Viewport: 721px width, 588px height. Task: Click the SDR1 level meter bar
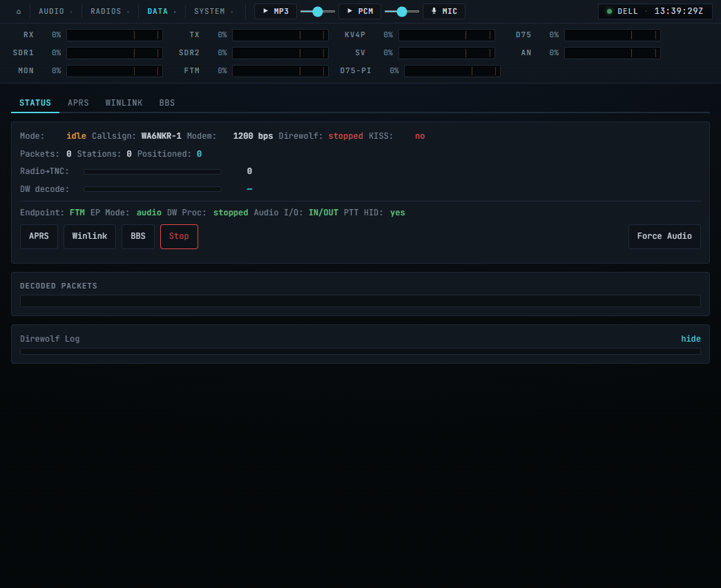(115, 53)
